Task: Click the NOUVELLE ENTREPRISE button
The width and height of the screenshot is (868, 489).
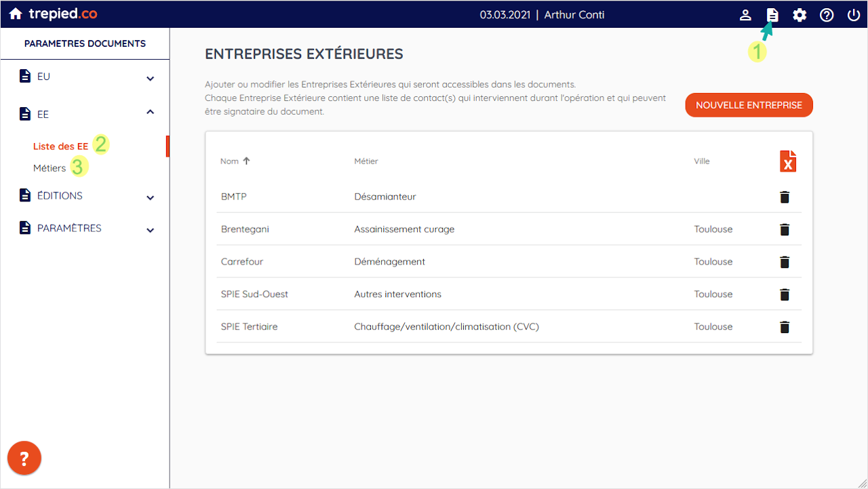Action: [749, 105]
